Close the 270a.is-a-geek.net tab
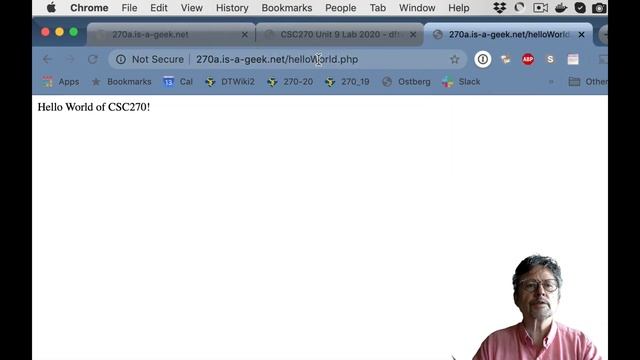Image resolution: width=640 pixels, height=360 pixels. point(244,35)
